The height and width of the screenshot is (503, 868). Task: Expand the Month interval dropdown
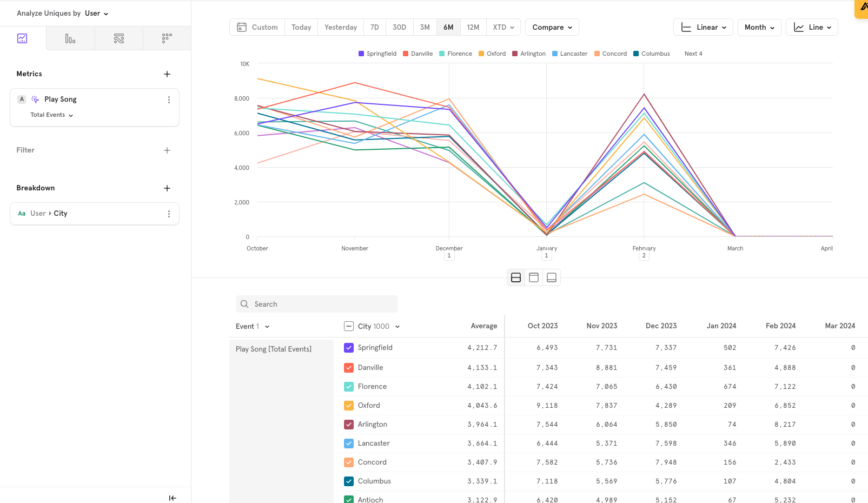pos(759,28)
